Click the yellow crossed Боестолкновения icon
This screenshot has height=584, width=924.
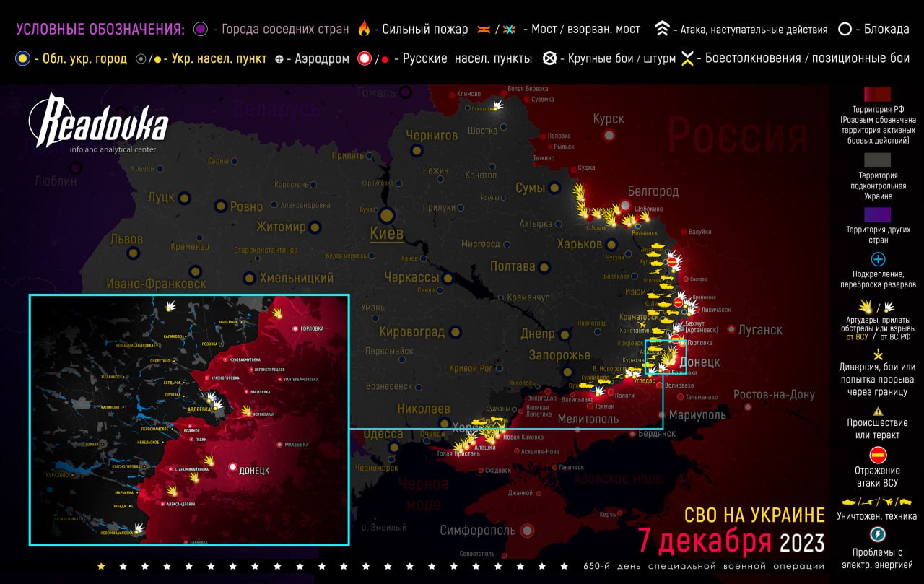687,59
